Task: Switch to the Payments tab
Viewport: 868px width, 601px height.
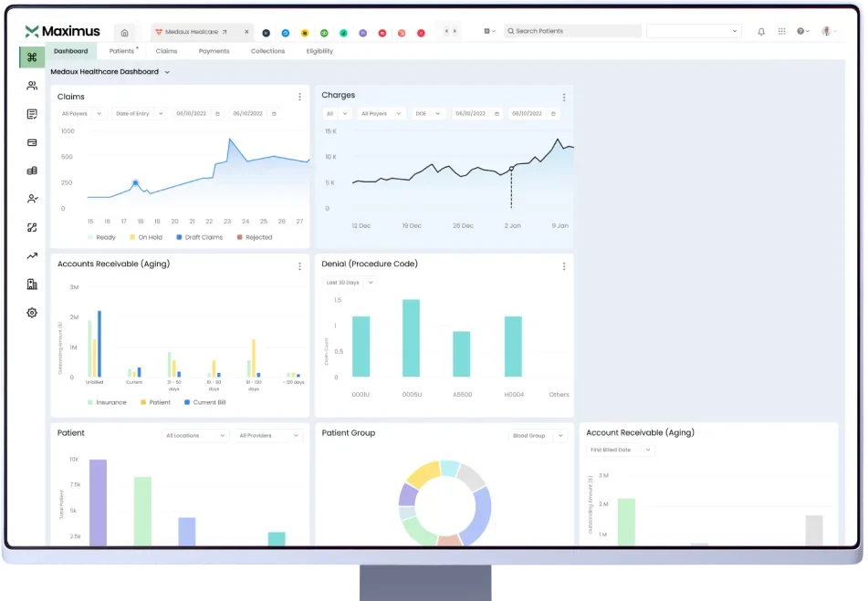Action: tap(214, 51)
